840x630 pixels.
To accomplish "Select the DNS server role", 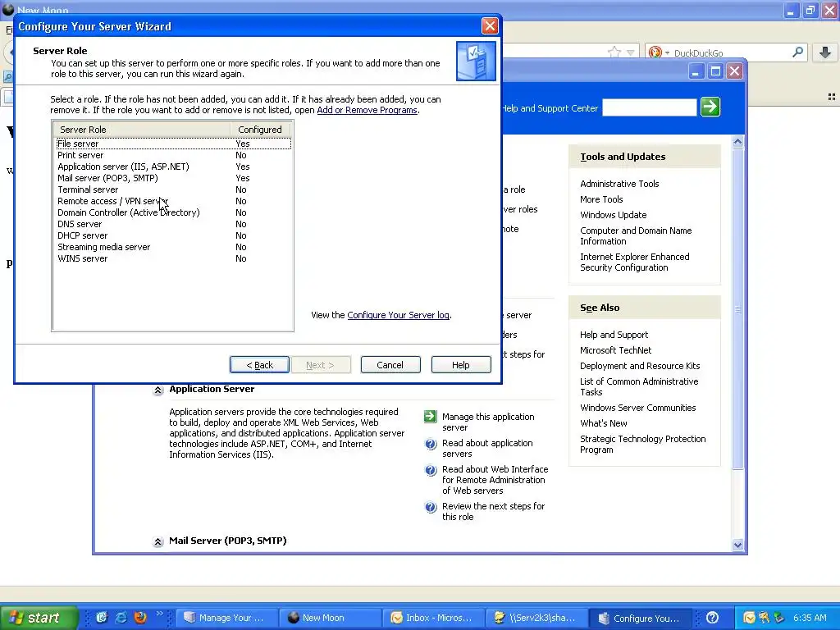I will pyautogui.click(x=173, y=225).
